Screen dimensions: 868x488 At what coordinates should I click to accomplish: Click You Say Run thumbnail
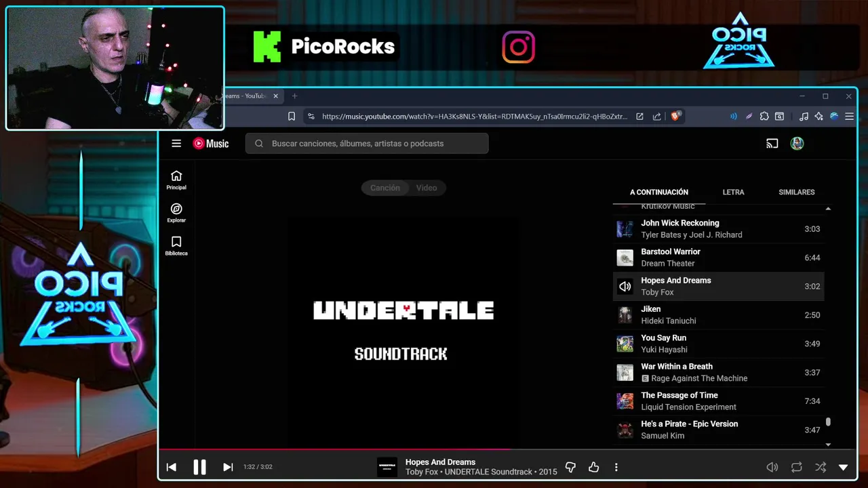pos(625,344)
